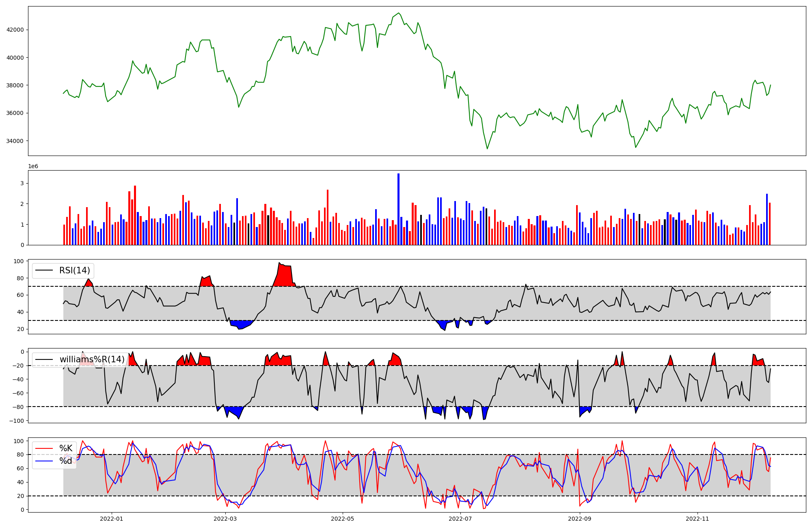Click the blue %d legend line swatch
Viewport: 812px width, 528px height.
coord(44,461)
